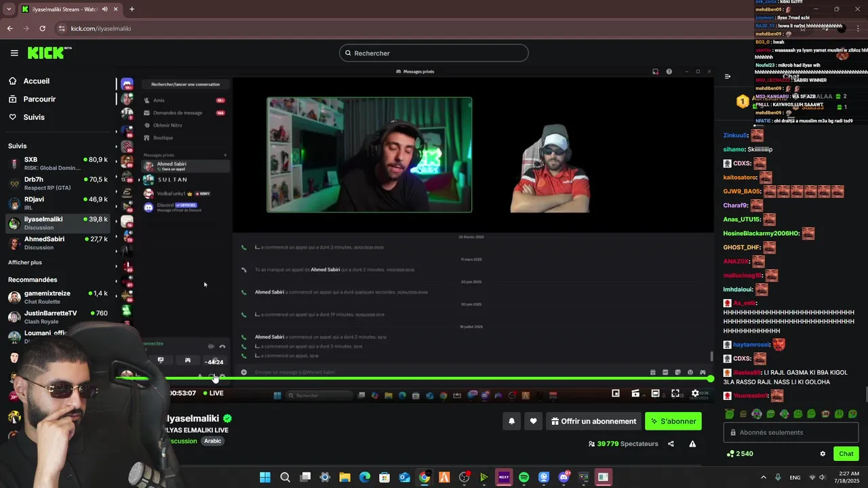The height and width of the screenshot is (488, 868).
Task: Open the Drb7h followed channel
Action: click(x=58, y=183)
